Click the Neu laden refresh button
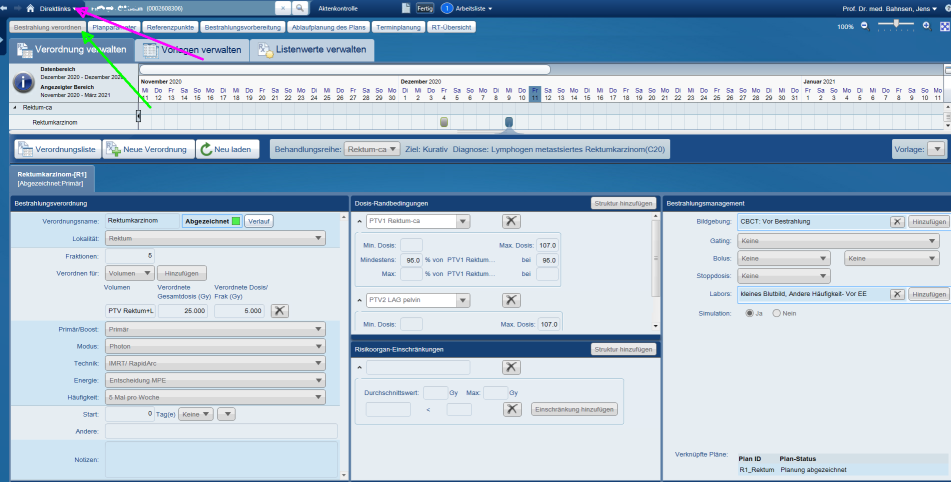The height and width of the screenshot is (482, 951). [x=229, y=149]
